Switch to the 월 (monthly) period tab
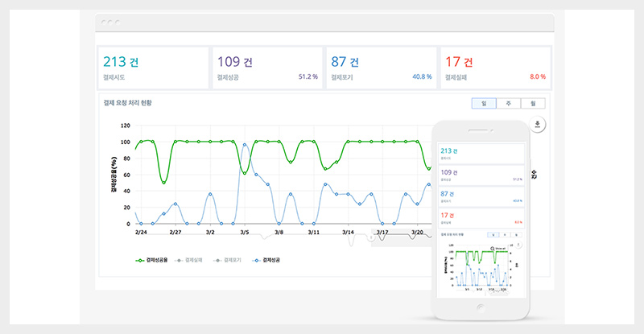Image resolution: width=644 pixels, height=334 pixels. coord(533,103)
